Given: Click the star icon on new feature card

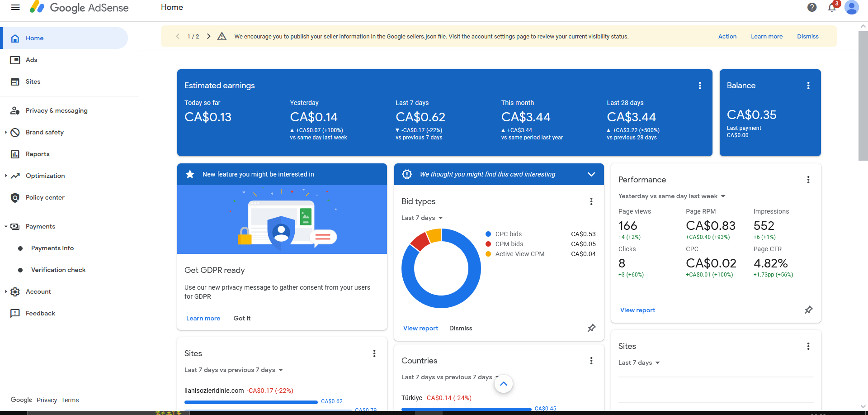Looking at the screenshot, I should [190, 174].
